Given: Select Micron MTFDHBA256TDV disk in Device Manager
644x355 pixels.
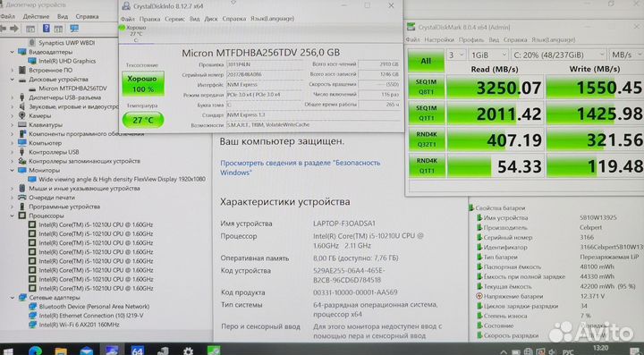Looking at the screenshot, I should click(x=72, y=89).
